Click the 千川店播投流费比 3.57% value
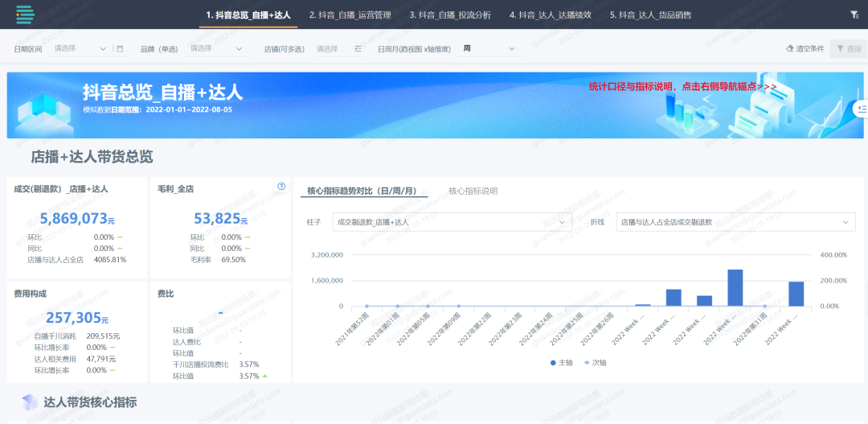The height and width of the screenshot is (424, 868). [x=249, y=364]
